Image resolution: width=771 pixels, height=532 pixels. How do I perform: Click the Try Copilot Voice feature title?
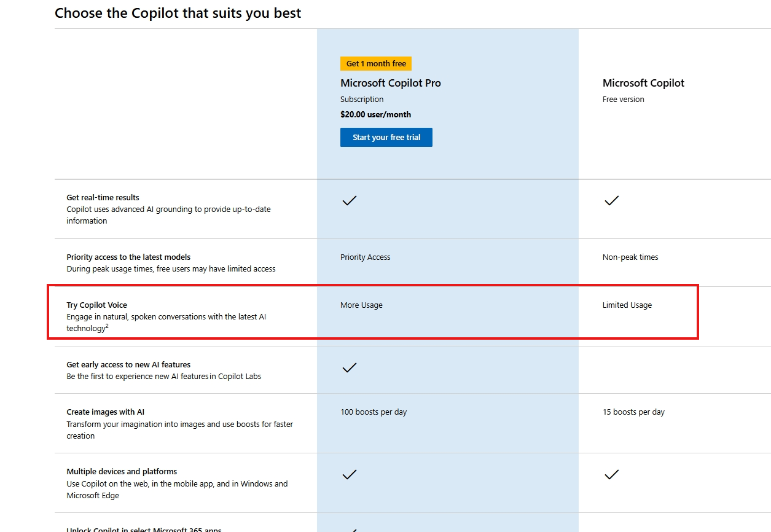coord(97,305)
